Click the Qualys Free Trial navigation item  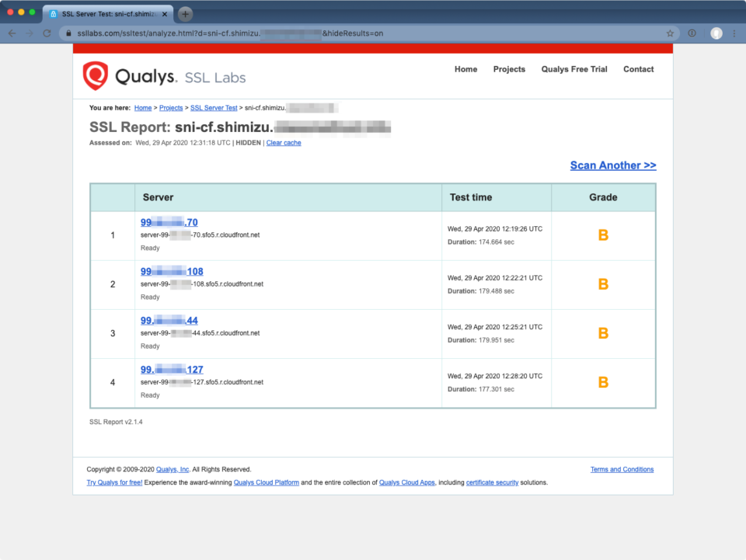coord(573,69)
